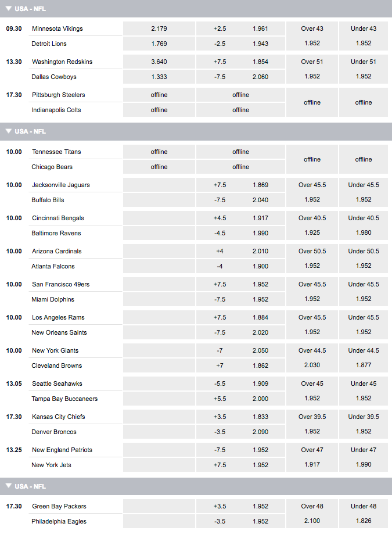
Task: Collapse the second USA - NFL section triangle
Action: click(x=9, y=131)
